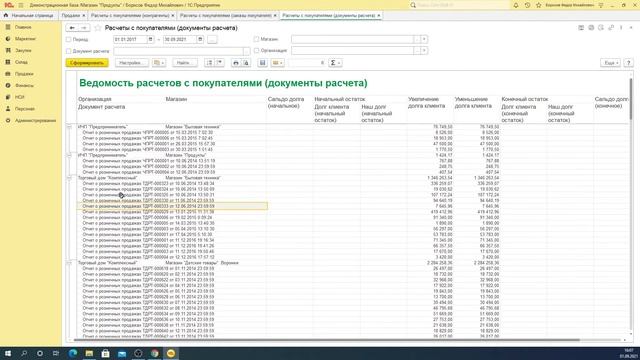
Task: Open calendar for period start date
Action: pos(150,39)
